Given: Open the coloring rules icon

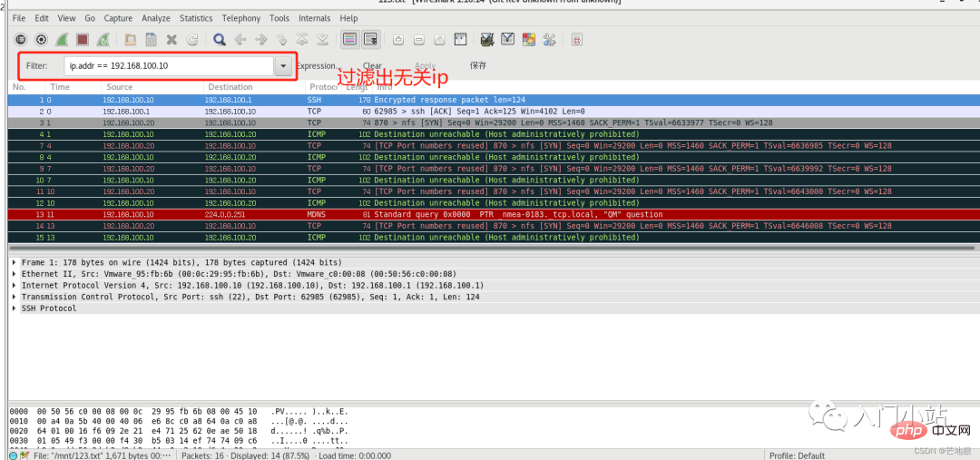Looking at the screenshot, I should [527, 40].
